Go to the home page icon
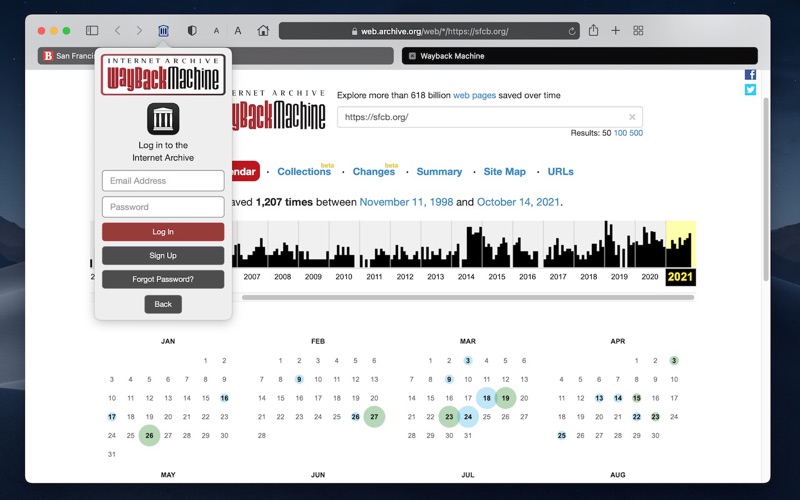The image size is (800, 500). coord(263,31)
